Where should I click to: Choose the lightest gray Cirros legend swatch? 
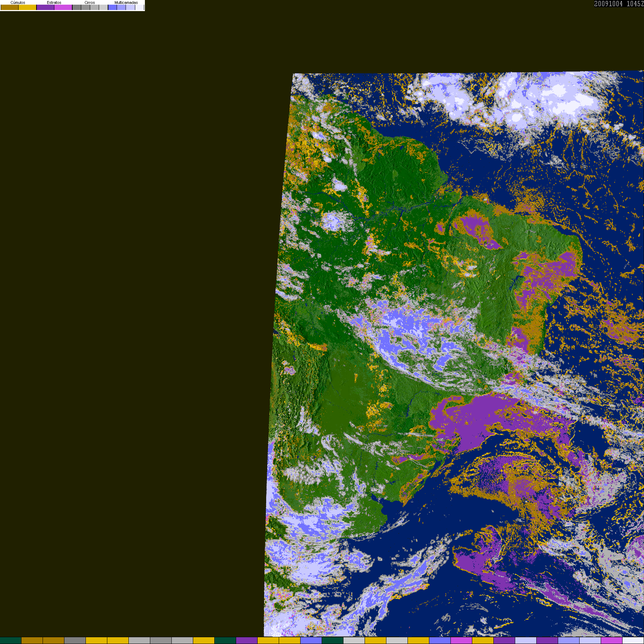103,8
